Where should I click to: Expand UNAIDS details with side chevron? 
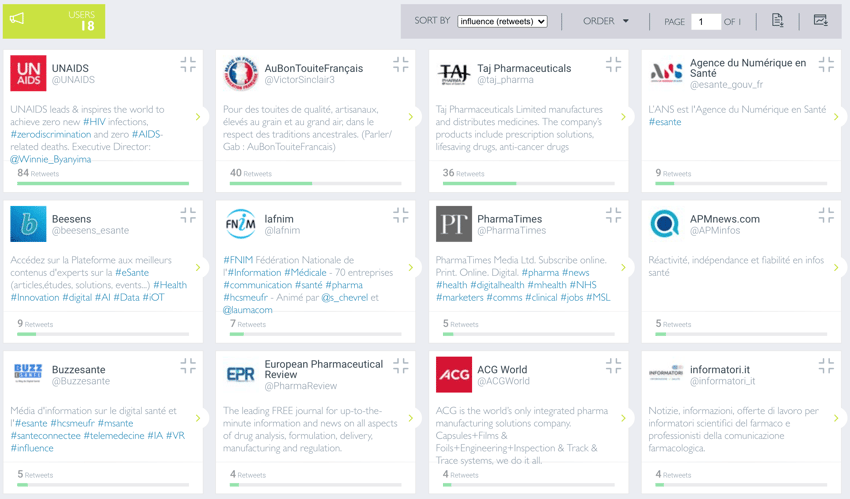pos(198,116)
